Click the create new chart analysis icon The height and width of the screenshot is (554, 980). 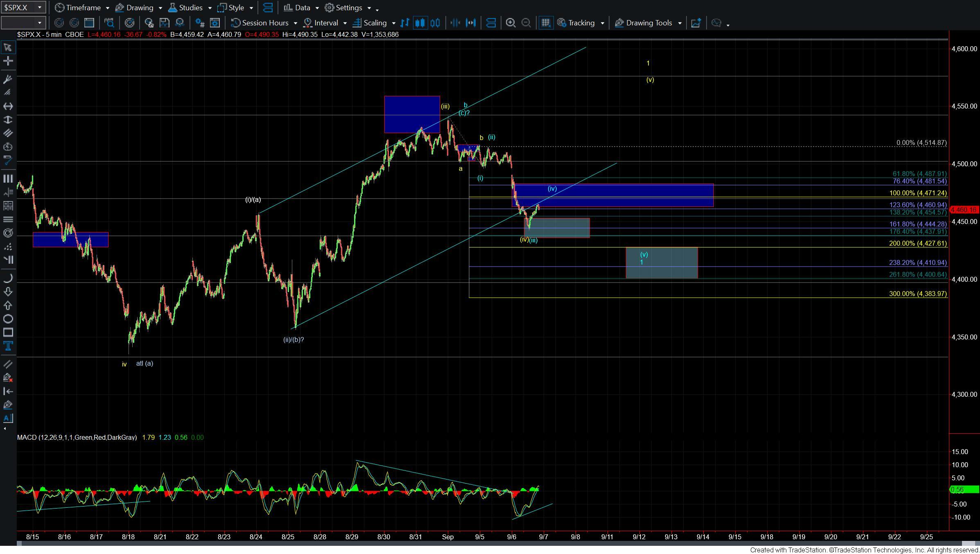click(696, 23)
